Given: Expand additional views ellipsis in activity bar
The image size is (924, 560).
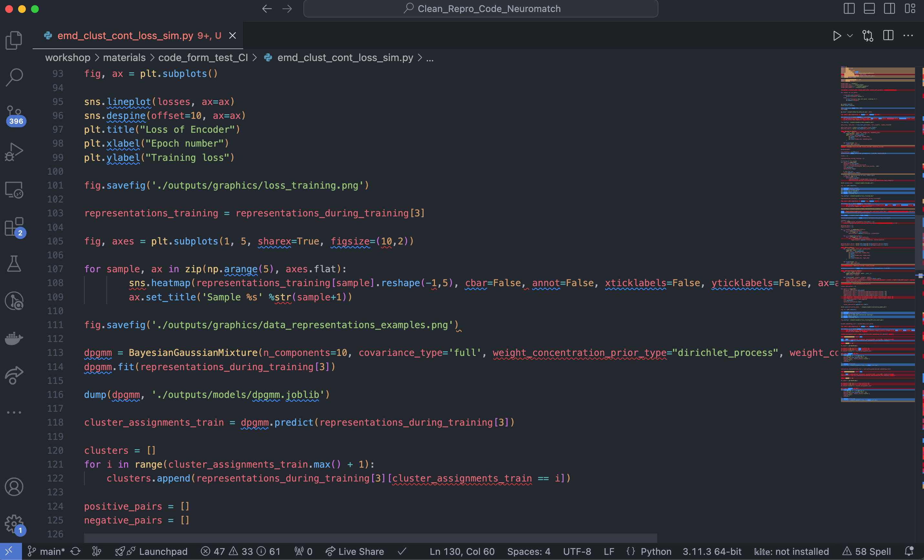Looking at the screenshot, I should [14, 412].
